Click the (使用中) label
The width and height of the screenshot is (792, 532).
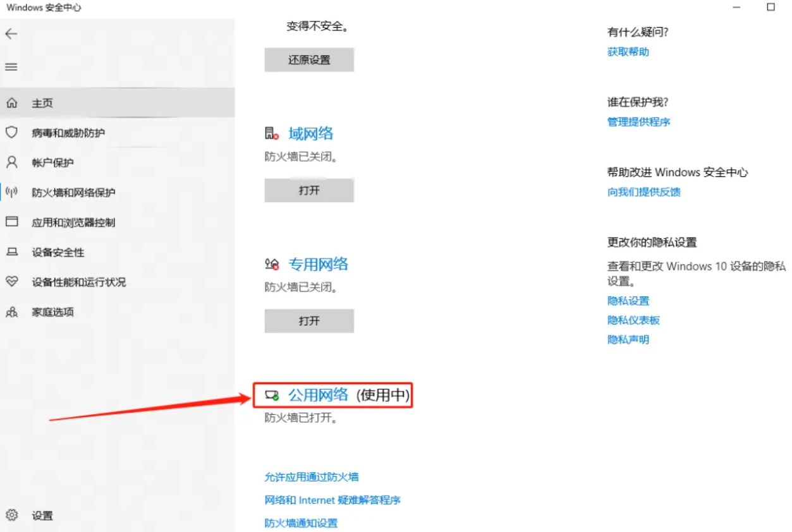click(383, 396)
